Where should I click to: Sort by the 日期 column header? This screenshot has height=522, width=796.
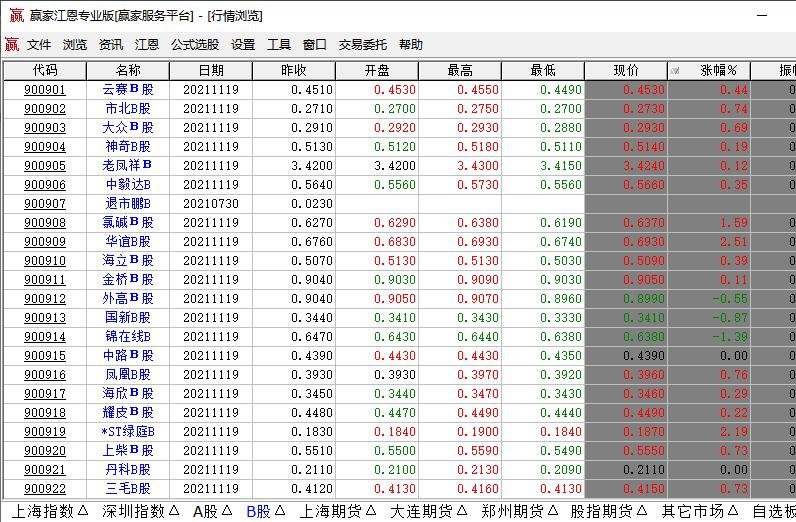pos(211,71)
